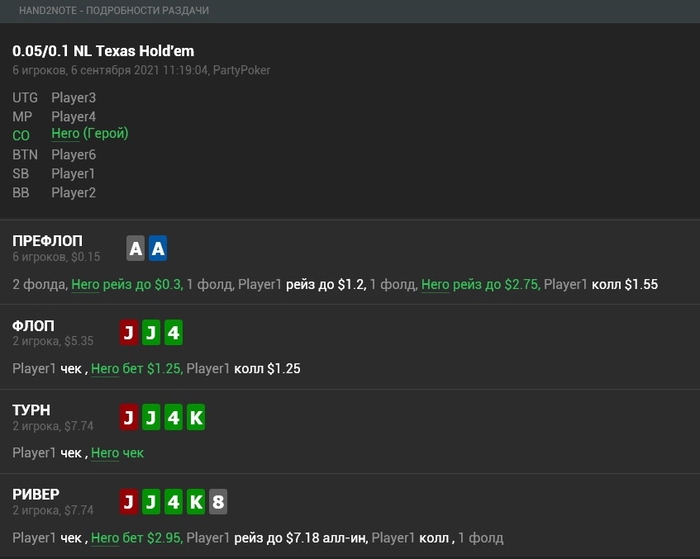The height and width of the screenshot is (559, 700).
Task: Click the turn 'Hero чек' action
Action: click(x=117, y=453)
